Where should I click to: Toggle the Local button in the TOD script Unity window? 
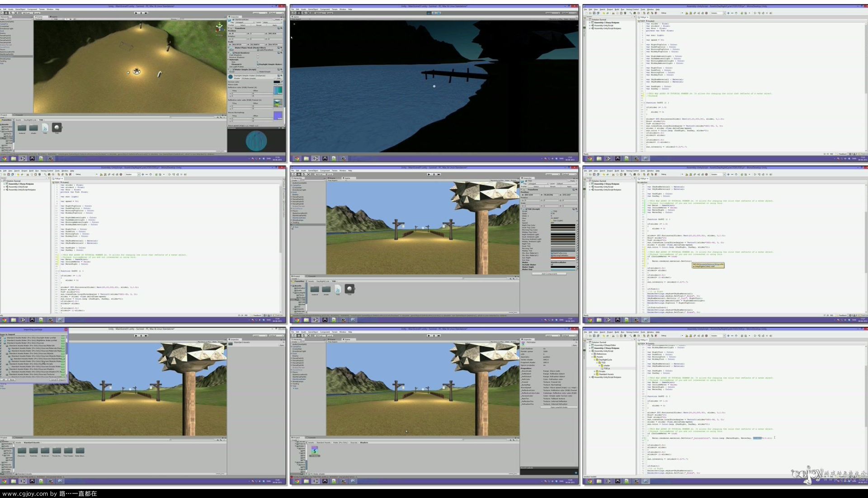coord(329,174)
